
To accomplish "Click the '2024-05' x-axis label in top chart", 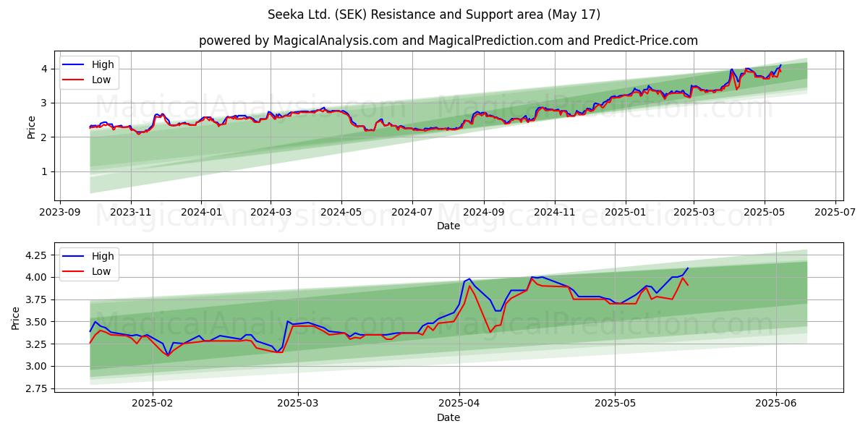I will pyautogui.click(x=341, y=213).
